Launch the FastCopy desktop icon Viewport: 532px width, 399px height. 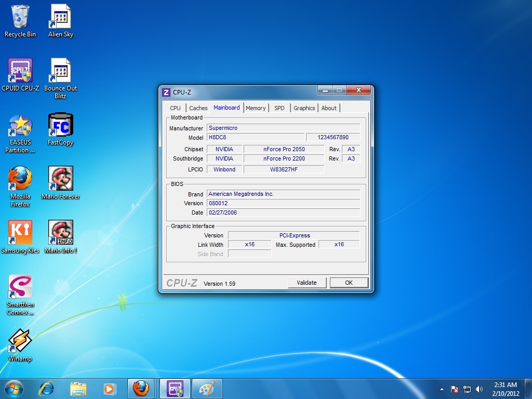point(61,126)
